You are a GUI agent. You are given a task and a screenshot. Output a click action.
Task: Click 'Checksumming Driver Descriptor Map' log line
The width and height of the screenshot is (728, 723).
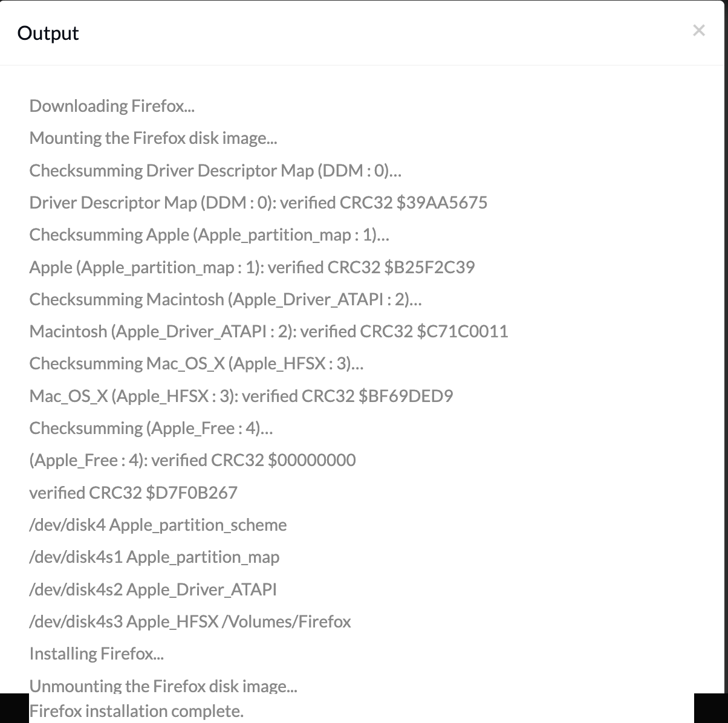tap(215, 170)
